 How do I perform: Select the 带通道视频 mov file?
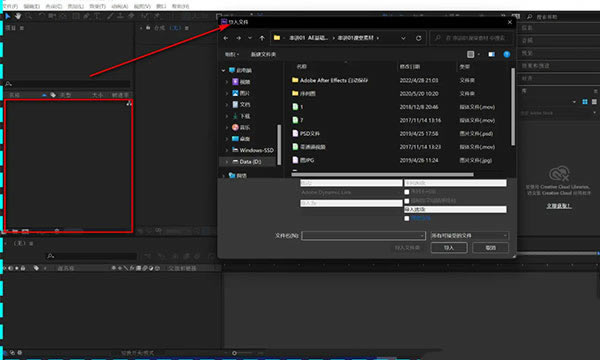[309, 147]
